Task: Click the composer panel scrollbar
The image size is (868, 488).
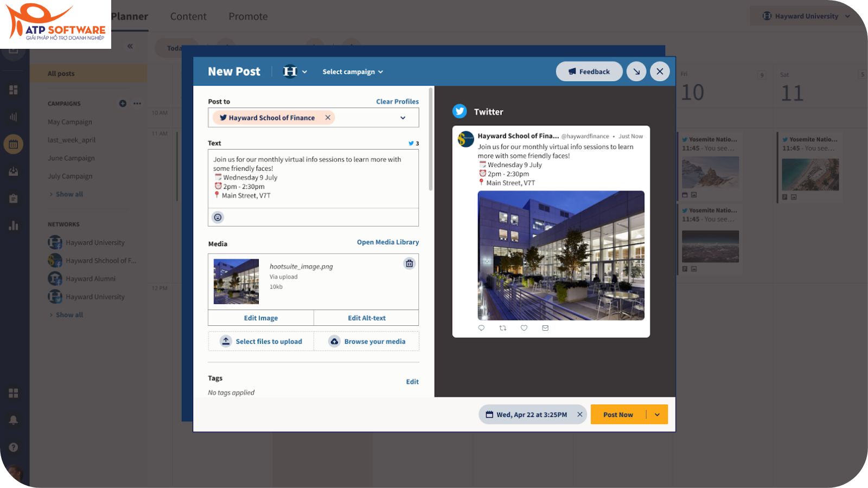Action: click(x=431, y=139)
